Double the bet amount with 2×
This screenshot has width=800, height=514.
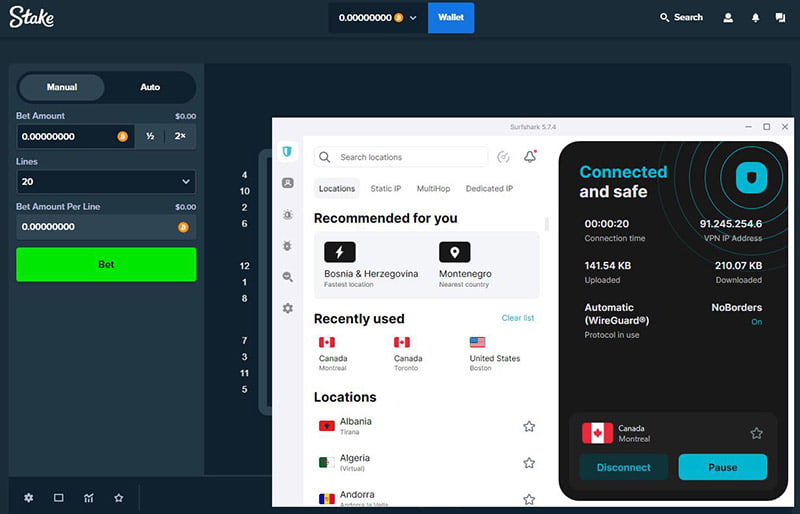pyautogui.click(x=180, y=136)
